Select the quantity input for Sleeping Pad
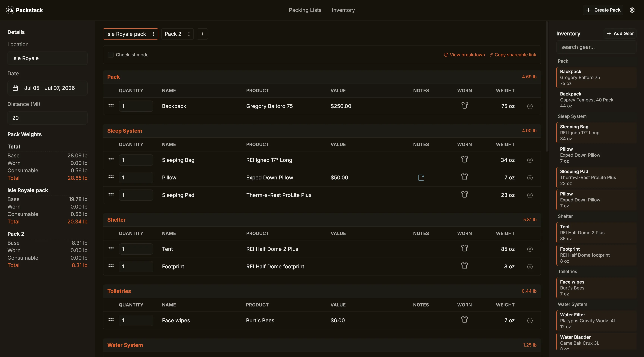Image resolution: width=644 pixels, height=357 pixels. point(136,195)
